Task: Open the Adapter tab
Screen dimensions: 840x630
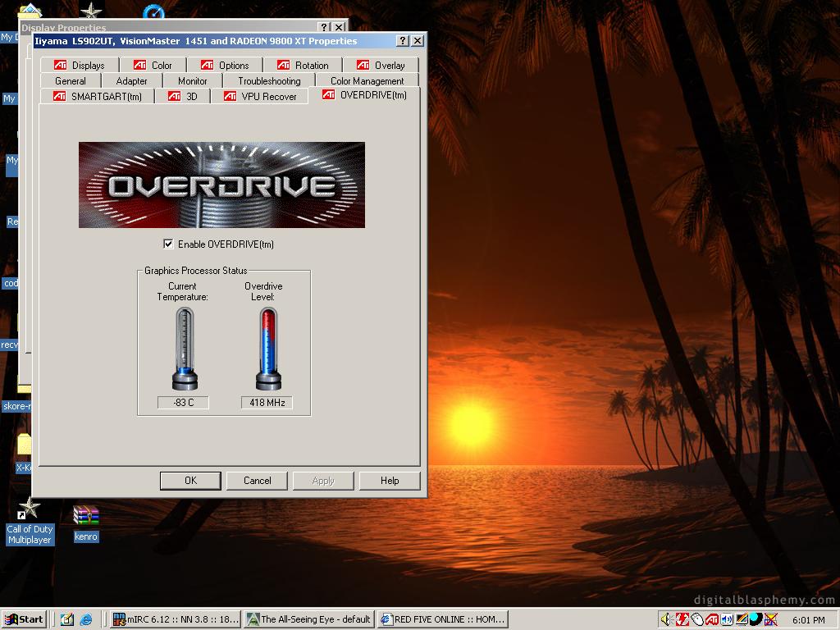Action: [x=131, y=81]
